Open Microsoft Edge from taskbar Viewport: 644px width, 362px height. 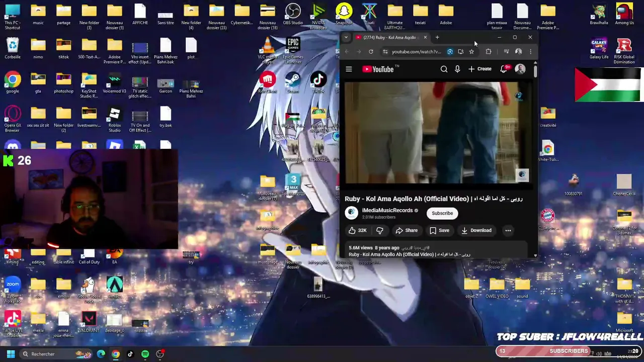(x=101, y=354)
